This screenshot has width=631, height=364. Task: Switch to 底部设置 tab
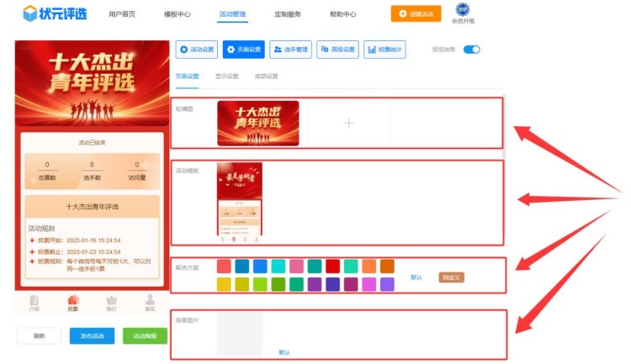coord(266,76)
